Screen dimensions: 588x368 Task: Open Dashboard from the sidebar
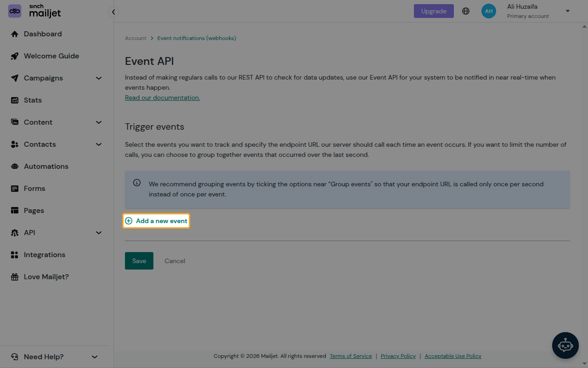43,34
